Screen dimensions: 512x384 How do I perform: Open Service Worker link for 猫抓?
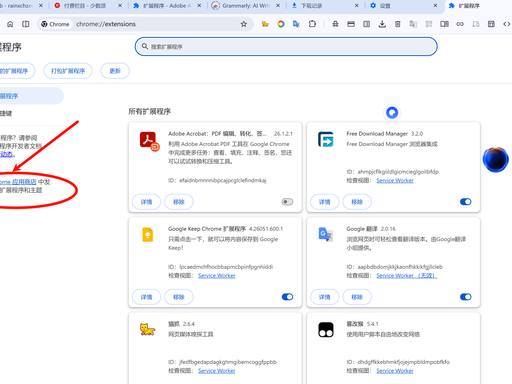point(217,371)
